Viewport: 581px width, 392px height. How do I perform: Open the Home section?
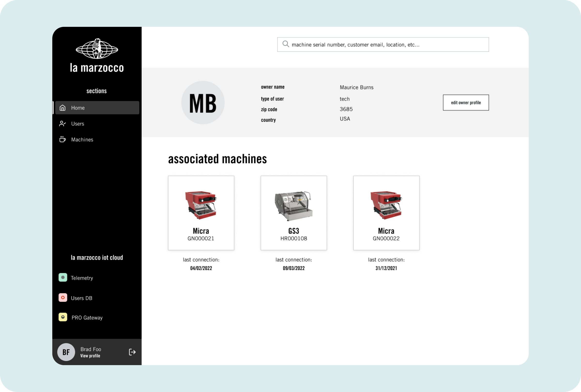click(97, 108)
